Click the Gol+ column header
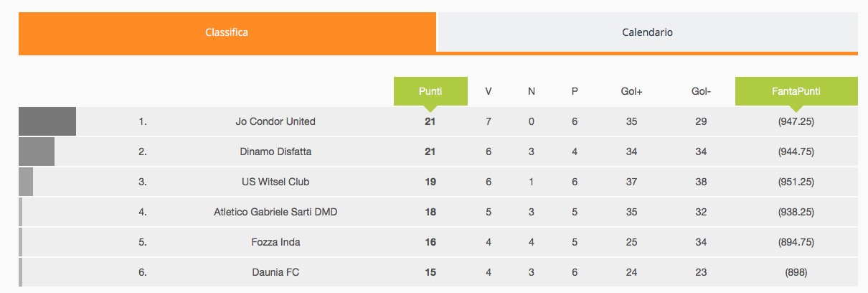Viewport: 868px width, 293px height. (631, 91)
